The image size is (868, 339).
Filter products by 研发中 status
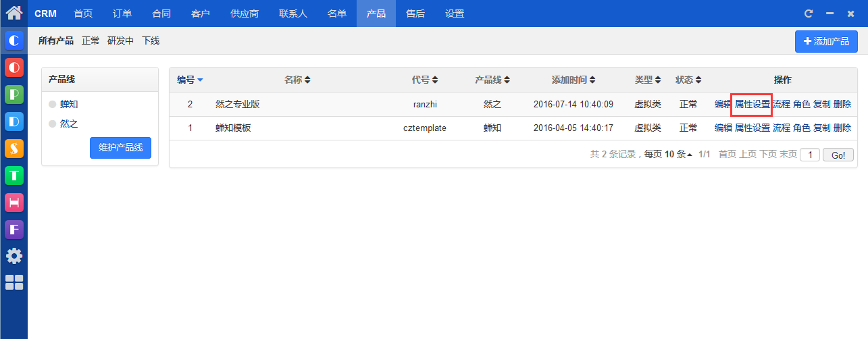121,41
